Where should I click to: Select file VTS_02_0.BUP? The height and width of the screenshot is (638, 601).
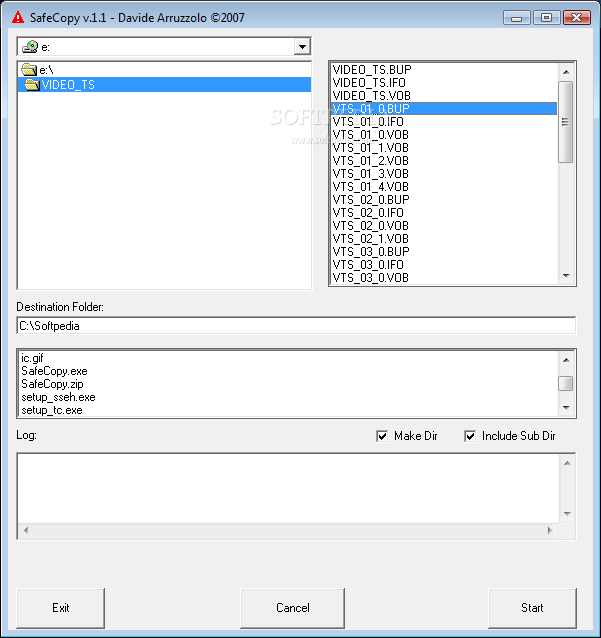point(444,200)
